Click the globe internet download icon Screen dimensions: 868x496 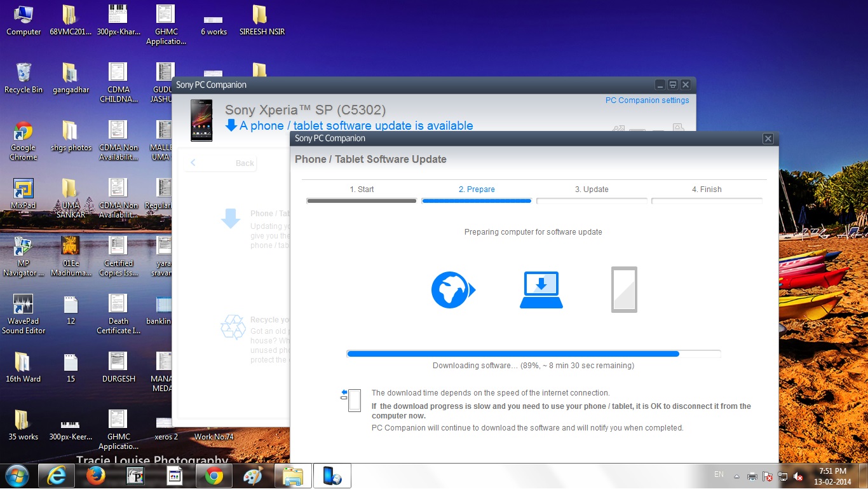click(453, 291)
